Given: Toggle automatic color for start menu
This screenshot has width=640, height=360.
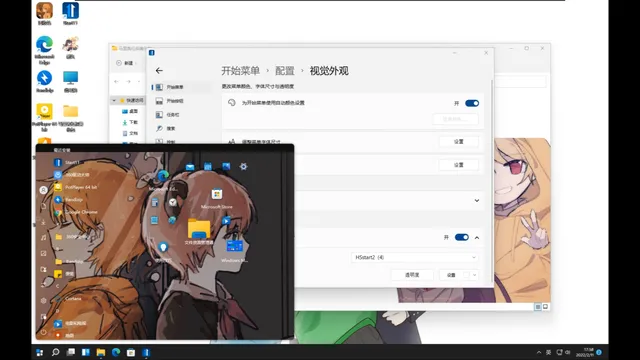Looking at the screenshot, I should [x=472, y=103].
